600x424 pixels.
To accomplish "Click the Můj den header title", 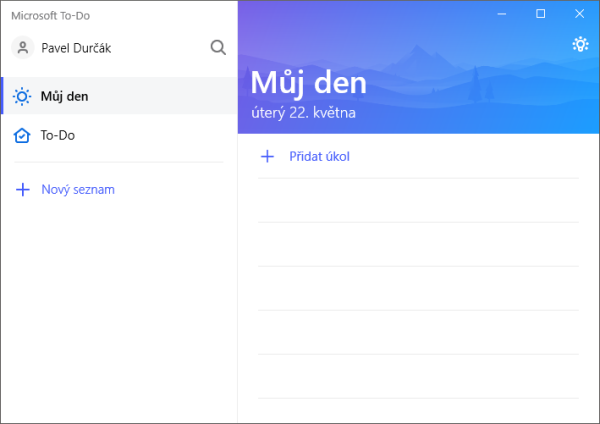I will click(x=308, y=83).
